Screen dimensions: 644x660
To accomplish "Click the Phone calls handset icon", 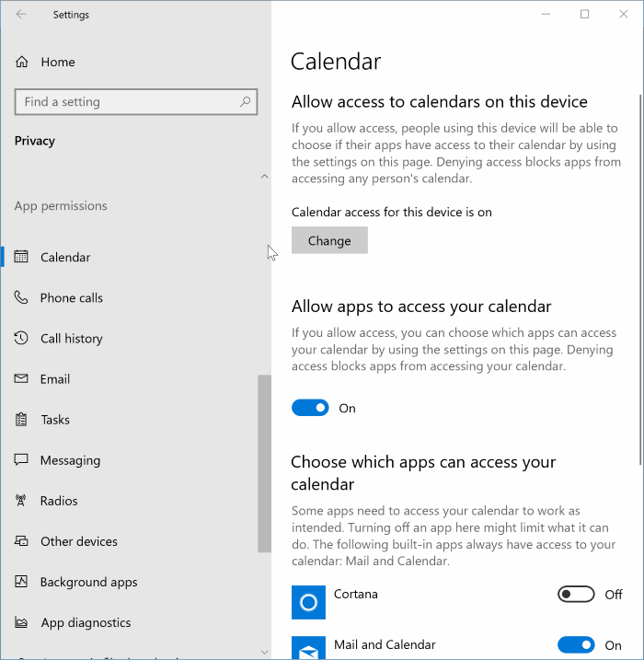I will point(21,297).
